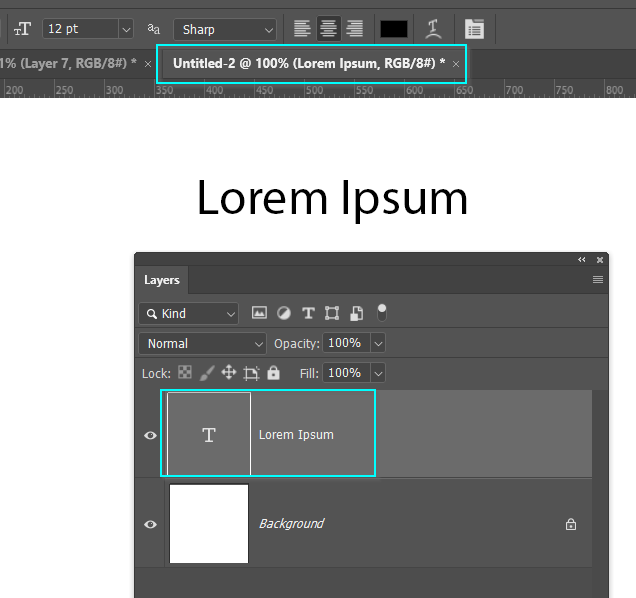
Task: Filter for smart objects icon
Action: (x=357, y=313)
